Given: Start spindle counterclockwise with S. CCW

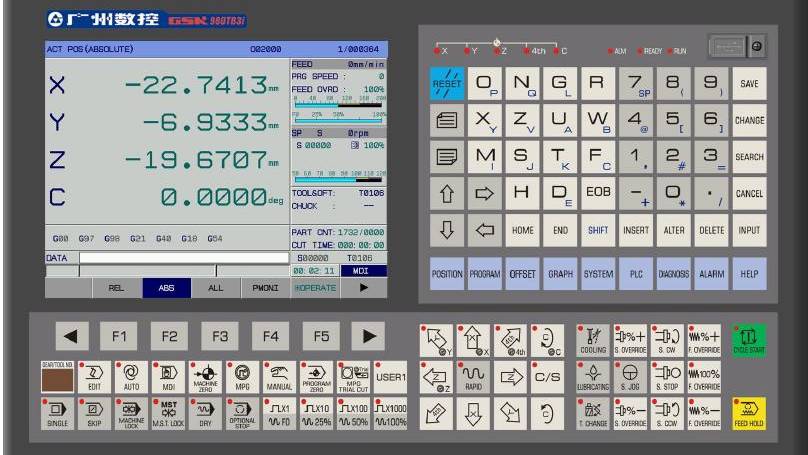Looking at the screenshot, I should point(667,413).
